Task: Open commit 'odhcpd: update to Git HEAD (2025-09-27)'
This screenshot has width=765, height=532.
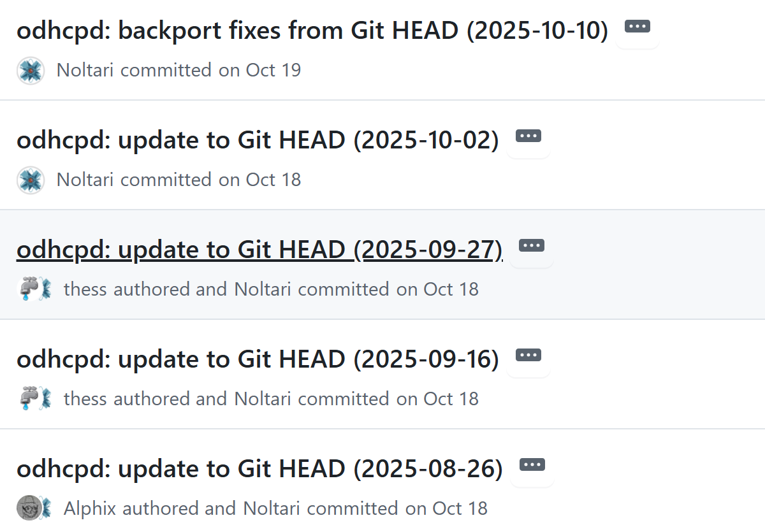Action: [x=259, y=249]
